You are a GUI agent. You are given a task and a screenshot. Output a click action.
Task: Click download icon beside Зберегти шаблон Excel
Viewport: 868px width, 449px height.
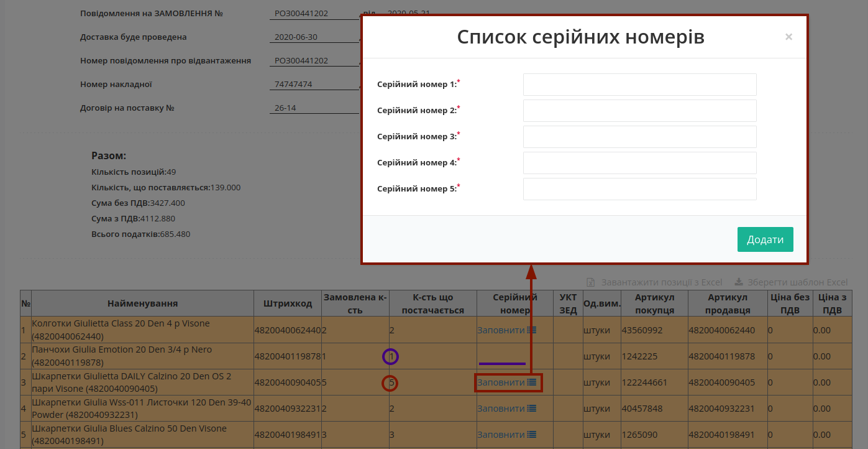tap(739, 282)
